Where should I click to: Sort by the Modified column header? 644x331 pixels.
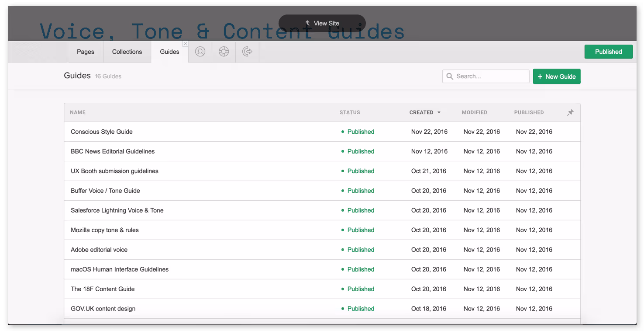[474, 112]
